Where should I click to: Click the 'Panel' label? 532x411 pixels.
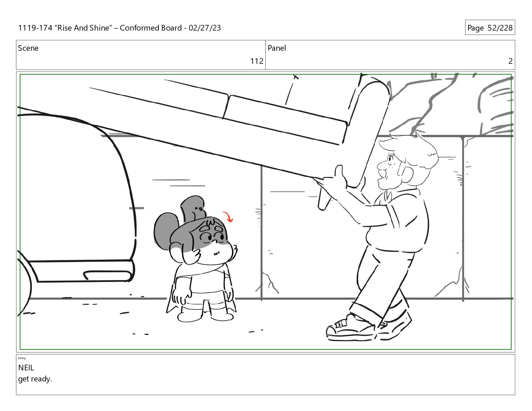pyautogui.click(x=277, y=48)
